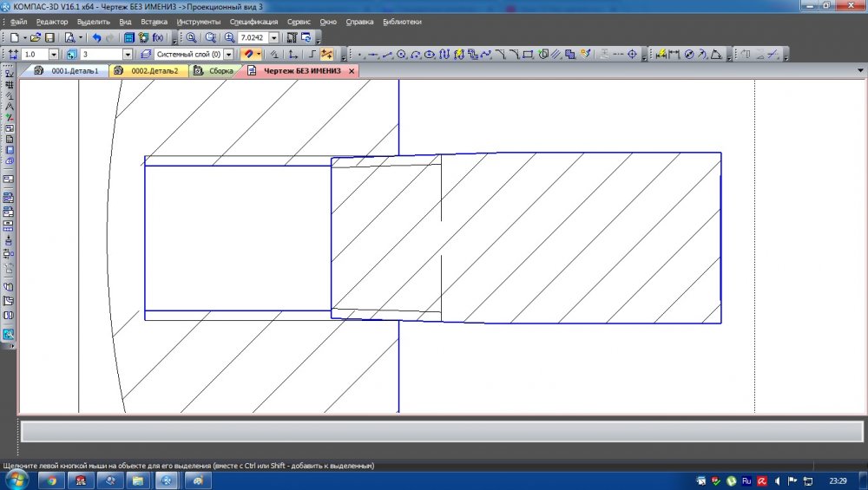
Task: Switch to the 0002.Деталь2 tab
Action: click(154, 71)
